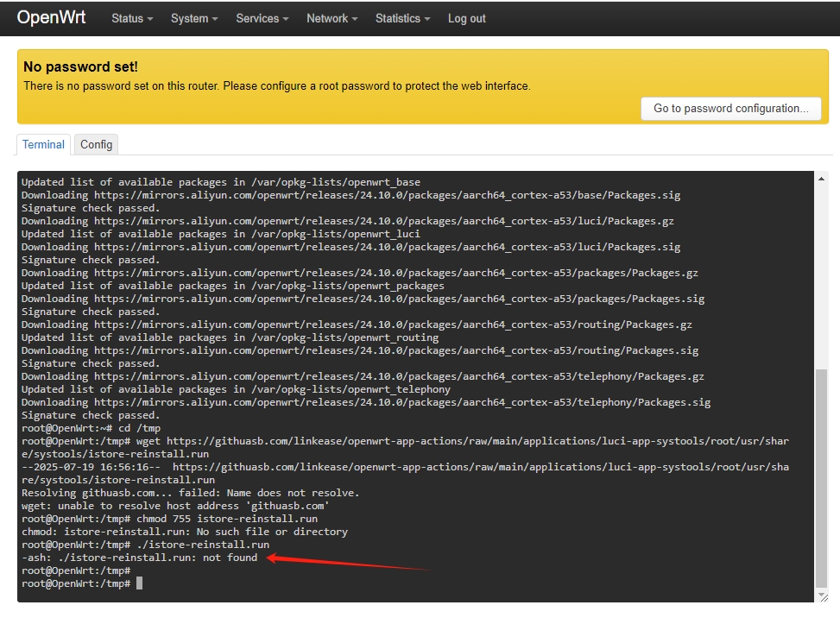Switch to the Terminal tab
The height and width of the screenshot is (624, 840).
pos(43,145)
